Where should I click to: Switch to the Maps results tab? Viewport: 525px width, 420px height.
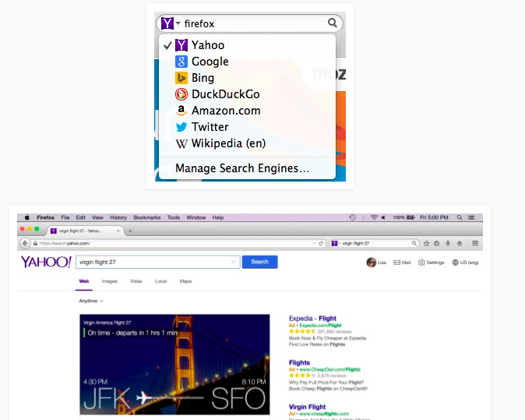[x=185, y=281]
